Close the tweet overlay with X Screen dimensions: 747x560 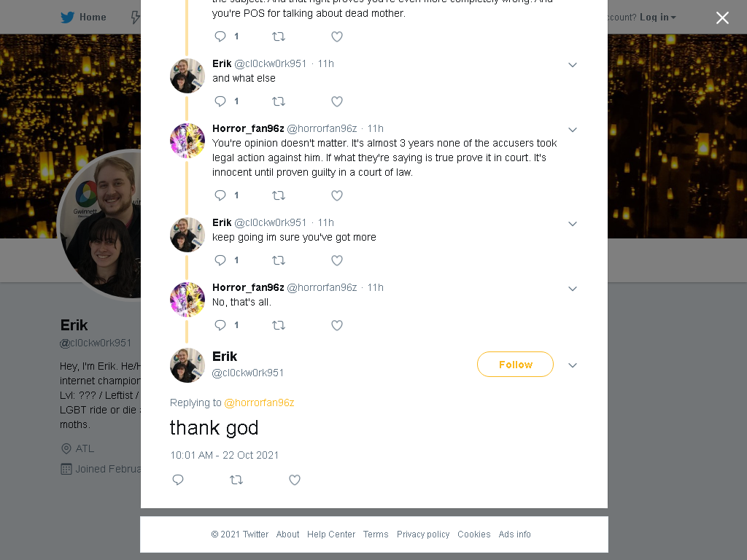point(722,17)
